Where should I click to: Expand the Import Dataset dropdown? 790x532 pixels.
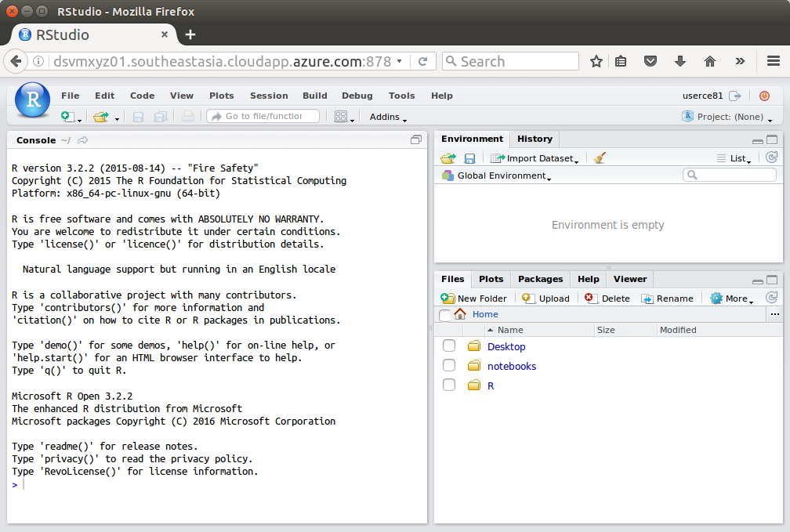[535, 158]
